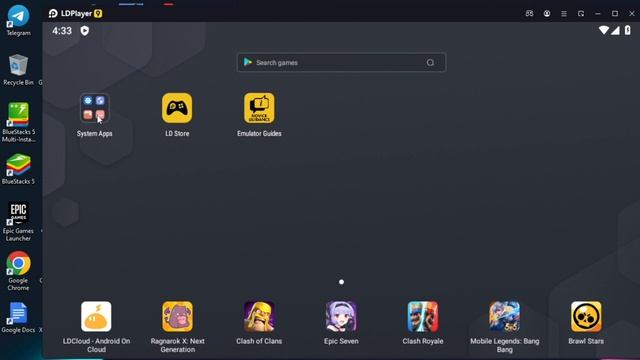
Task: Select Google Docs desktop shortcut
Action: tap(18, 318)
